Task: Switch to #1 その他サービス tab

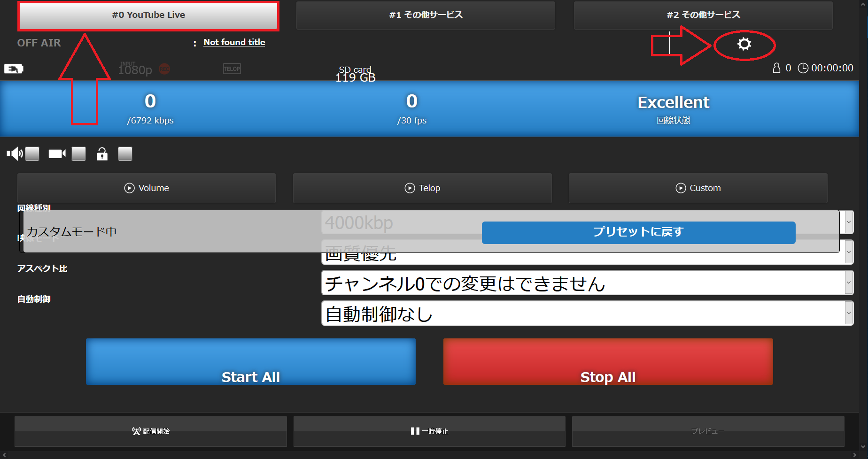Action: pyautogui.click(x=426, y=15)
